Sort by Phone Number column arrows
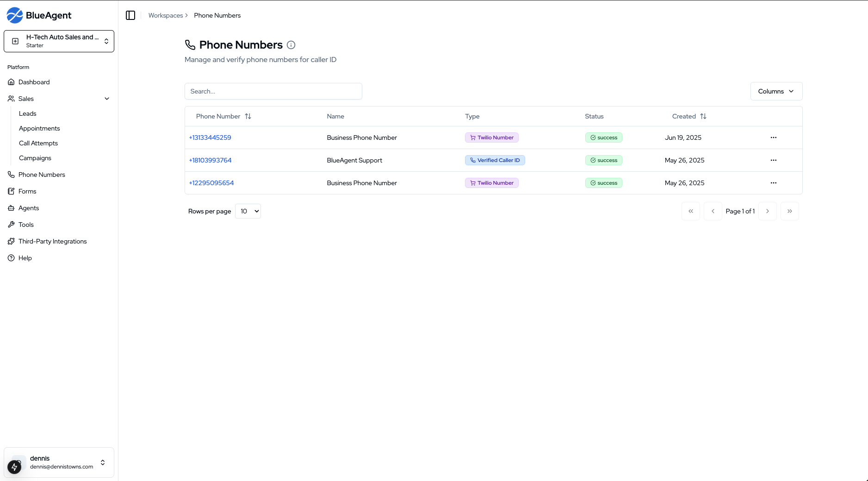Viewport: 868px width, 481px height. [248, 116]
